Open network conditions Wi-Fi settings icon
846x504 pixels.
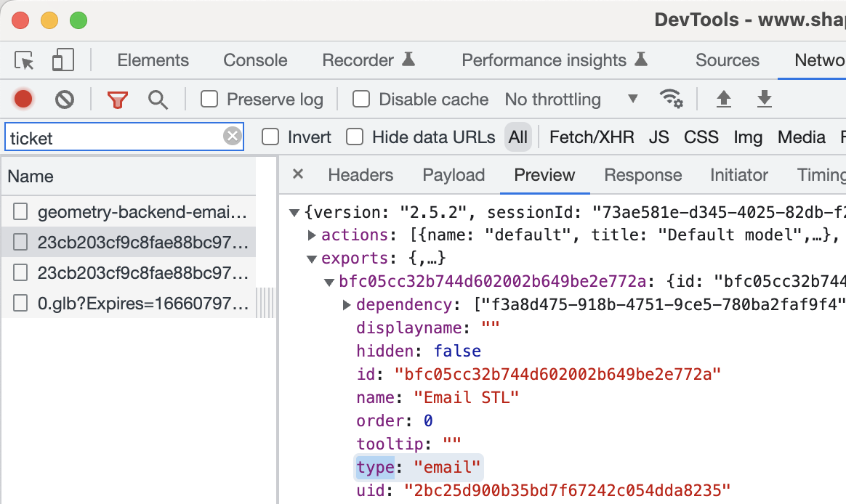[x=670, y=99]
